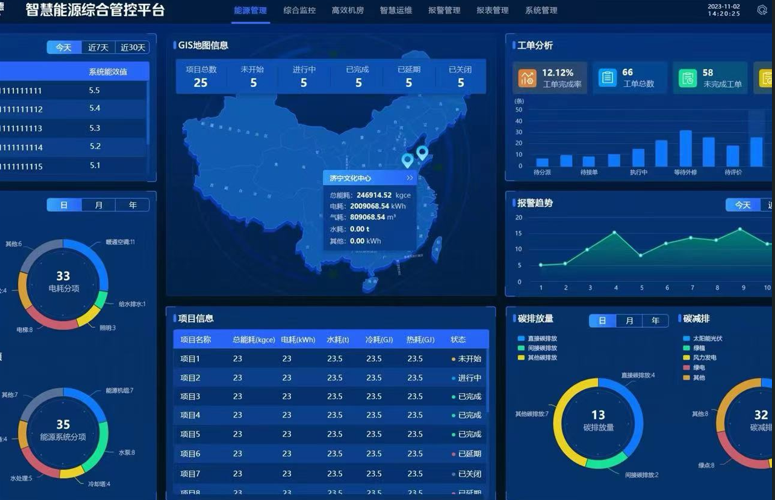Open the 系统管理 menu item
This screenshot has height=500, width=775.
tap(541, 10)
